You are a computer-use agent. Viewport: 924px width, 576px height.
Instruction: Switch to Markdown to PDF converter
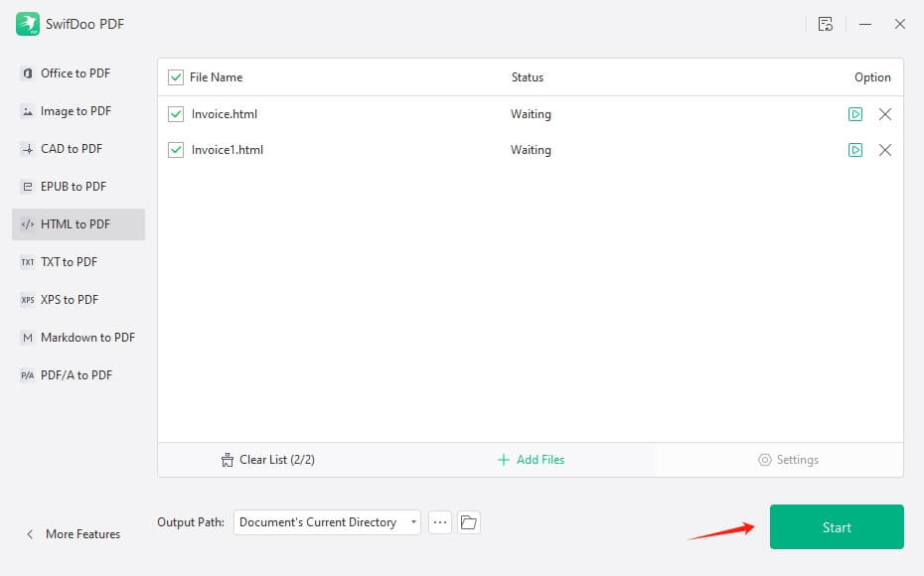78,338
